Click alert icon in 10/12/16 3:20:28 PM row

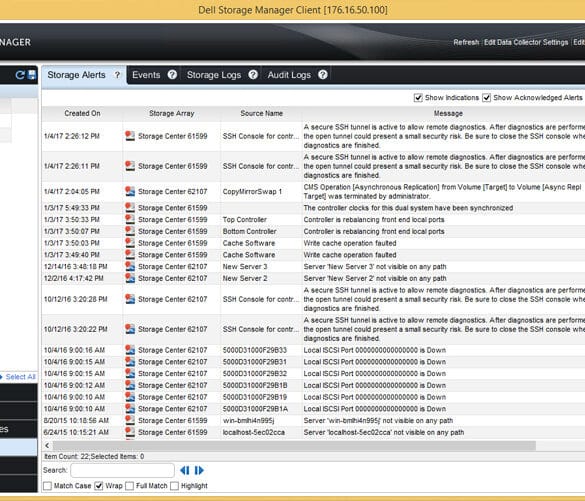[x=130, y=299]
